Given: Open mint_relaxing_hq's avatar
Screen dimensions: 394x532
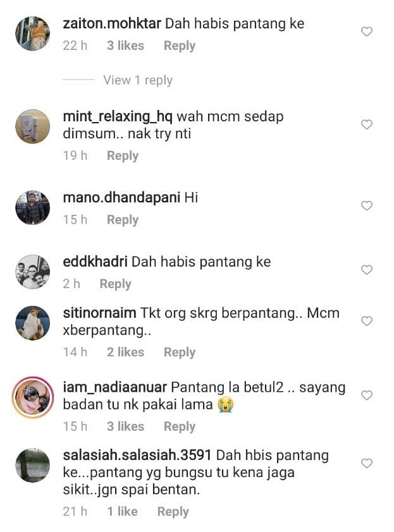Looking at the screenshot, I should [33, 126].
